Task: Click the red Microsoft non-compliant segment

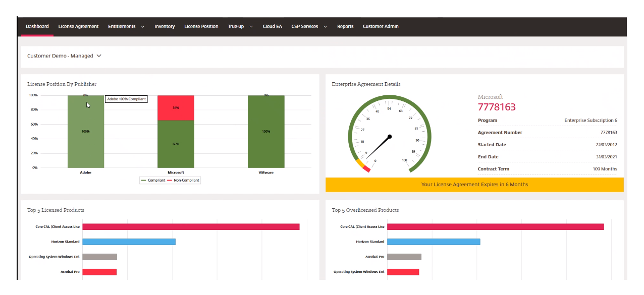Action: 176,107
